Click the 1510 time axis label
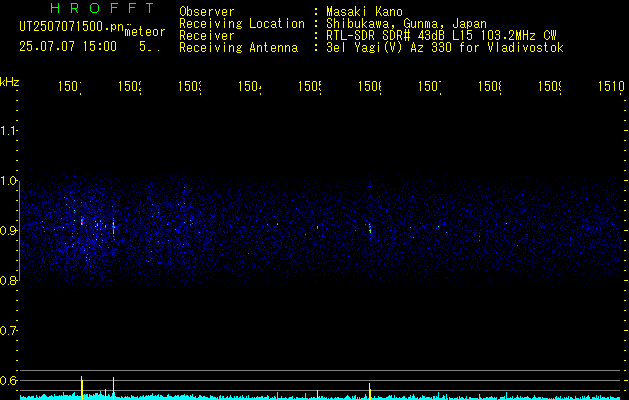629x400 pixels. 611,86
